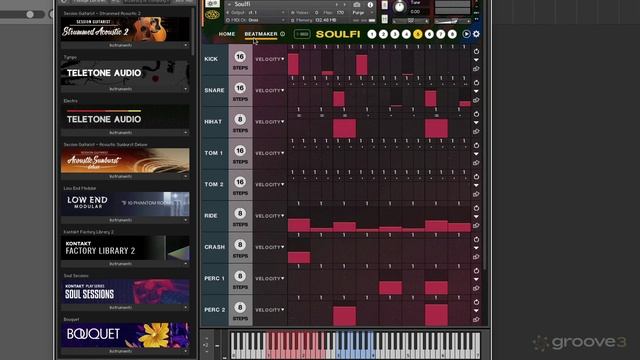Randomize the TOM 2 row with dice icon
The image size is (640, 360).
476,194
